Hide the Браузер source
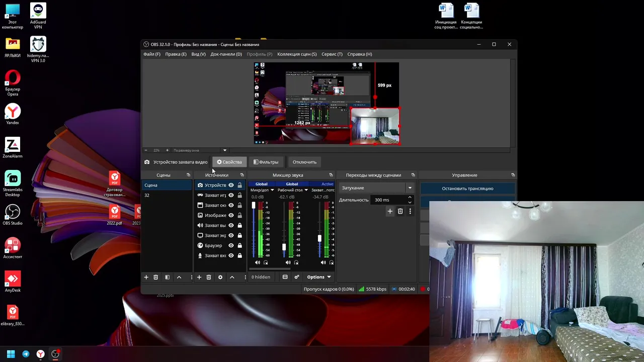Image resolution: width=644 pixels, height=362 pixels. 231,245
